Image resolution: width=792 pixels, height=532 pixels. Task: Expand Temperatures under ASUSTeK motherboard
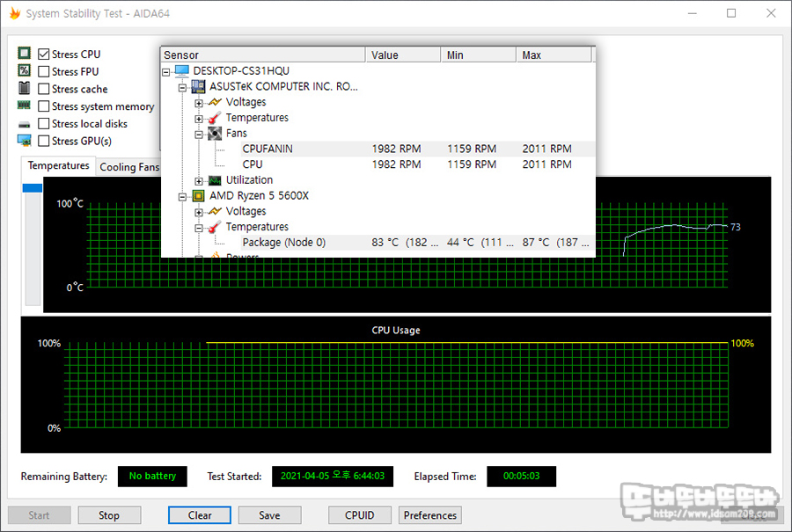click(199, 119)
